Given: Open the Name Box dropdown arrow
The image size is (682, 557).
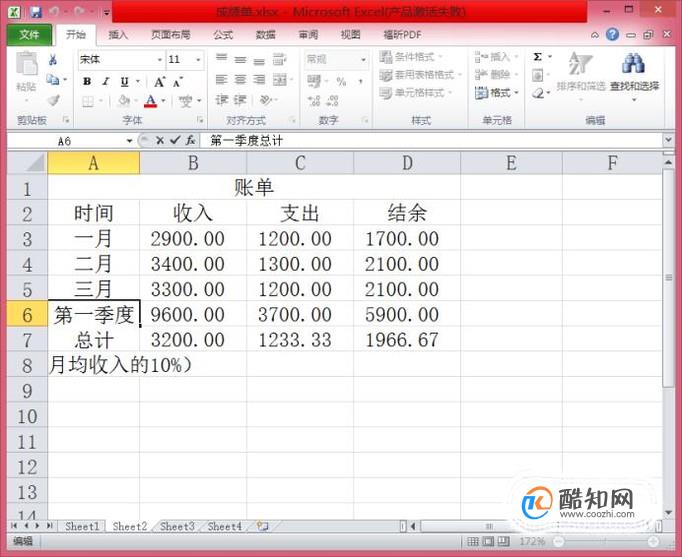Looking at the screenshot, I should tap(129, 141).
